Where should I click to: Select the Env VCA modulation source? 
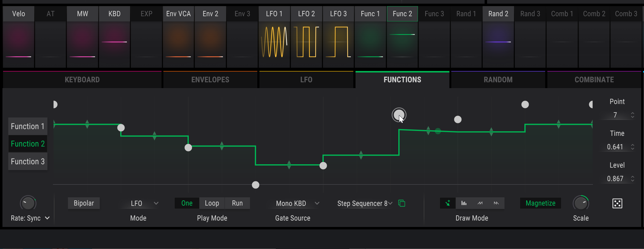click(x=178, y=37)
